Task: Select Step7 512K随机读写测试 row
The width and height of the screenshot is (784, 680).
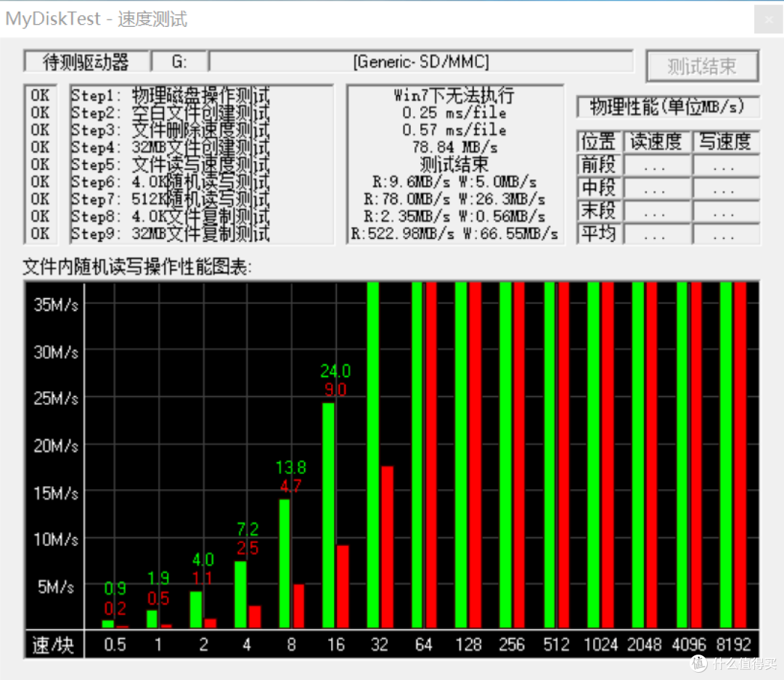Action: coord(171,199)
